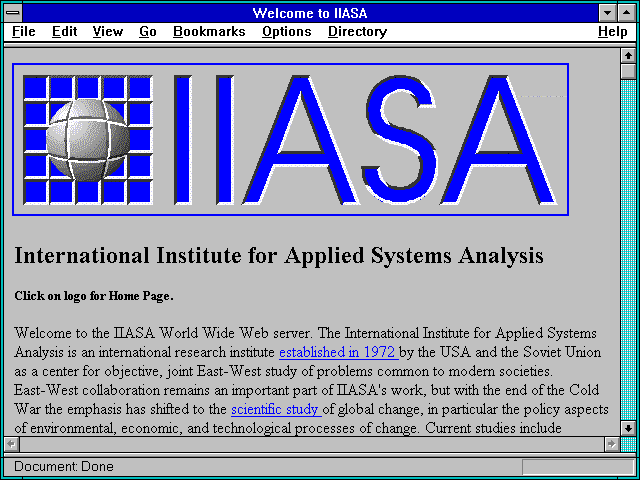Open the Directory menu
The height and width of the screenshot is (480, 640).
(357, 31)
